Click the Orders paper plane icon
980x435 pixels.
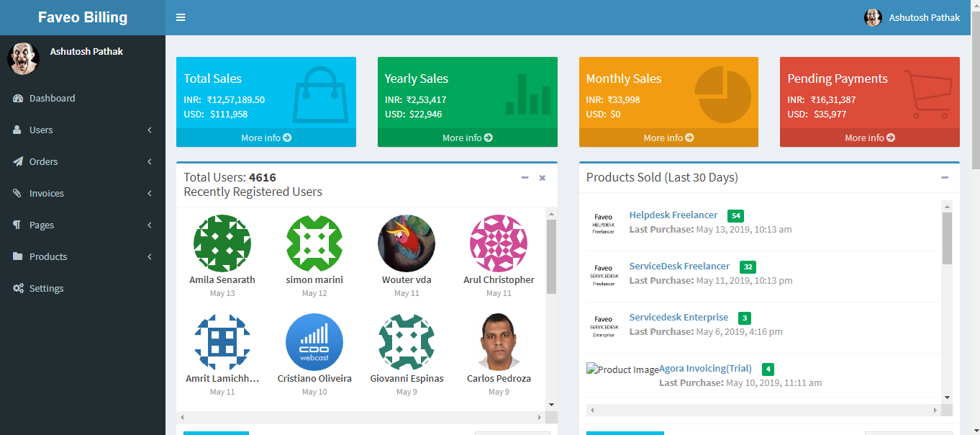pyautogui.click(x=18, y=162)
